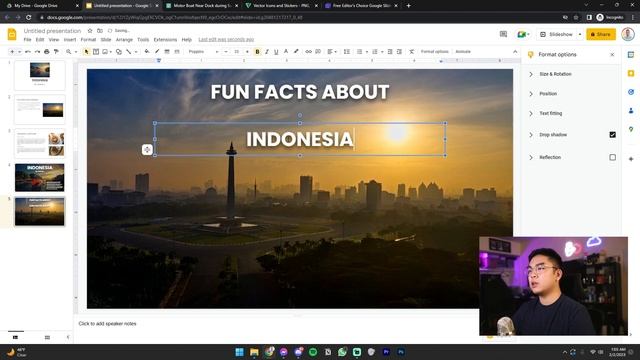
Task: Open the Insert menu
Action: point(70,40)
